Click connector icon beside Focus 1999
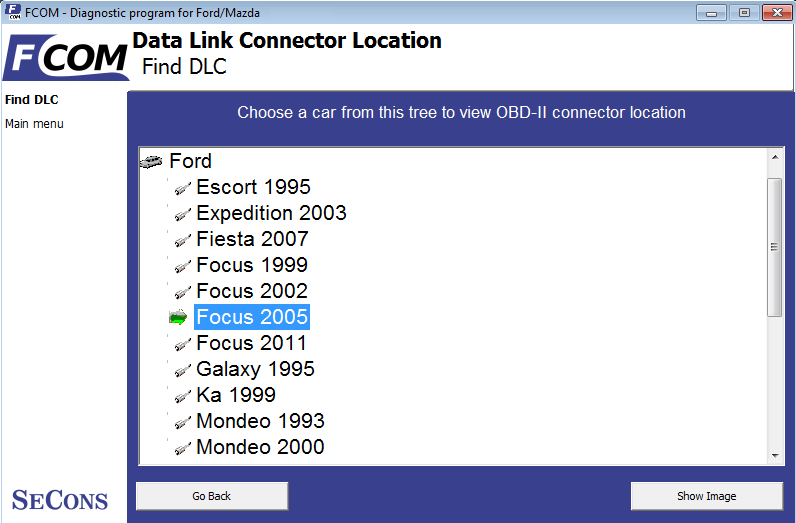 [x=183, y=266]
